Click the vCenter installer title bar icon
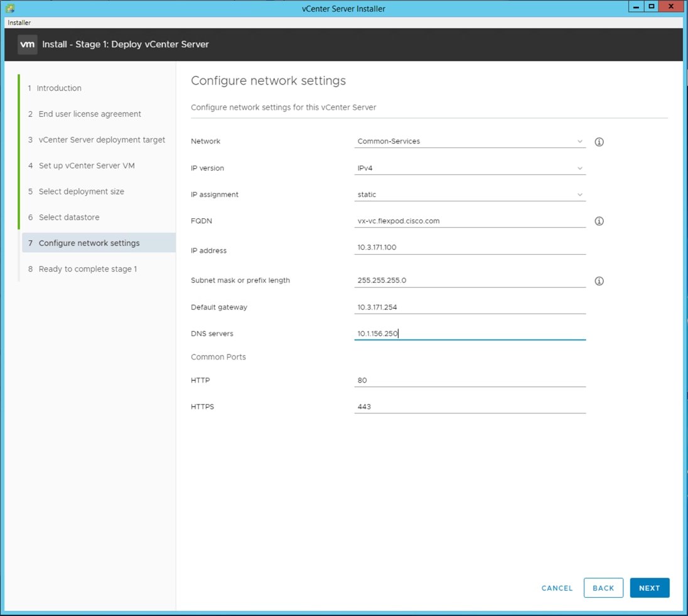 click(x=10, y=8)
